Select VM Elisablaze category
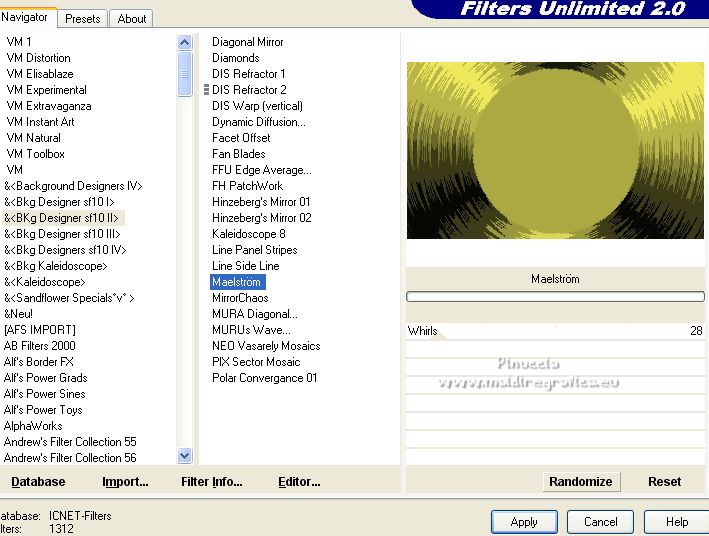This screenshot has width=709, height=536. click(40, 74)
